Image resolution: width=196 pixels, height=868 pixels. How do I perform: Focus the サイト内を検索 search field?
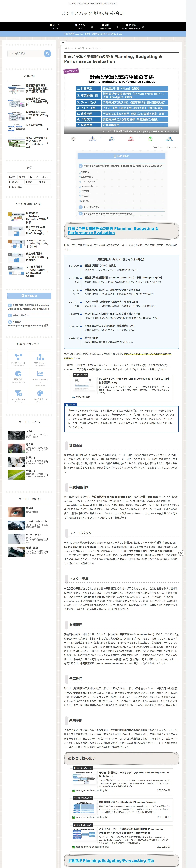(26, 53)
